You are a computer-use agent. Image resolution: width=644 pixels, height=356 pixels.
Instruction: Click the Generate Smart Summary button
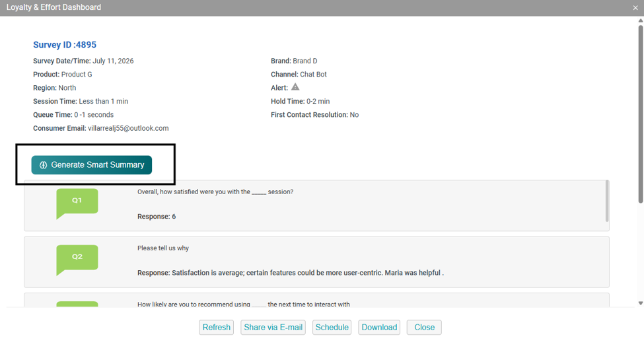click(92, 164)
